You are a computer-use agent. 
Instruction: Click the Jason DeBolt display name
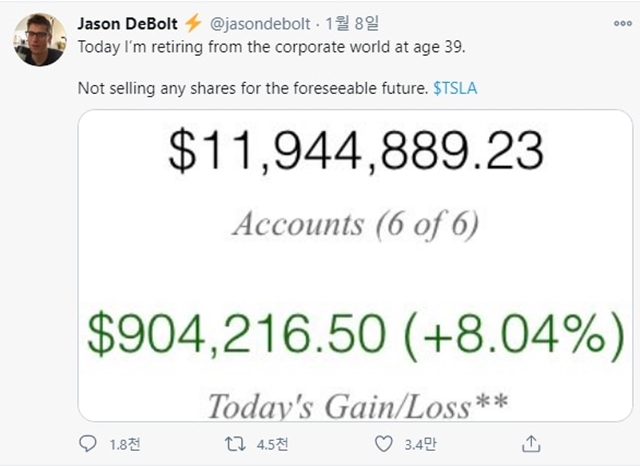coord(127,22)
